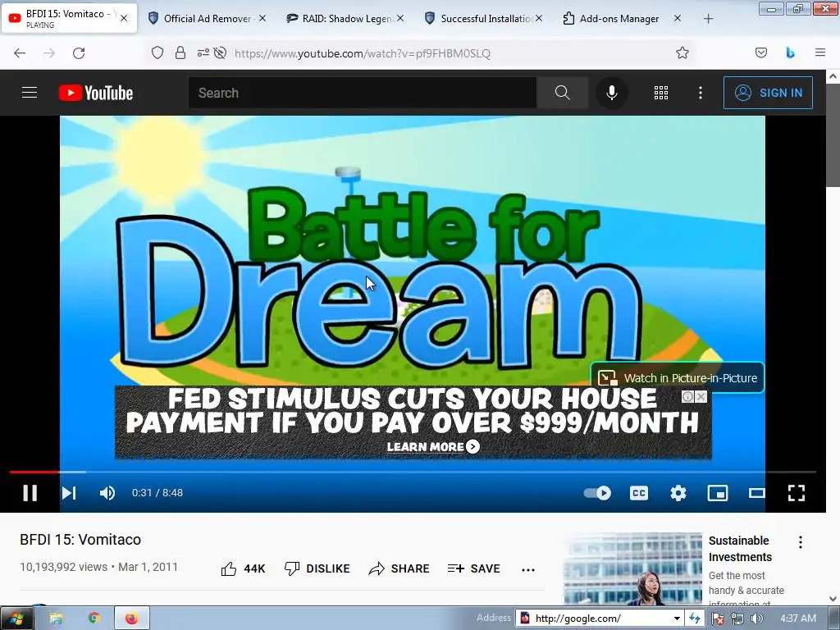Open the system volume tray icon

[756, 619]
